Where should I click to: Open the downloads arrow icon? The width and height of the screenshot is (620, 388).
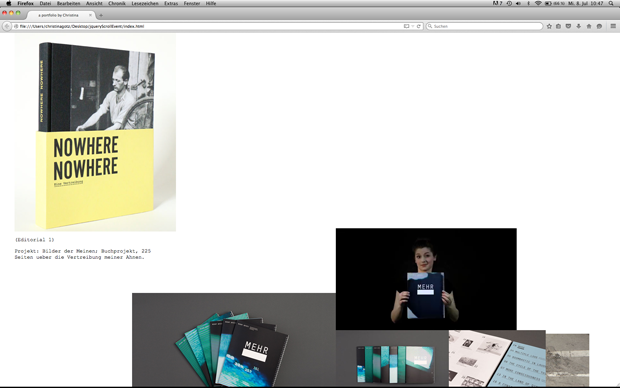578,26
